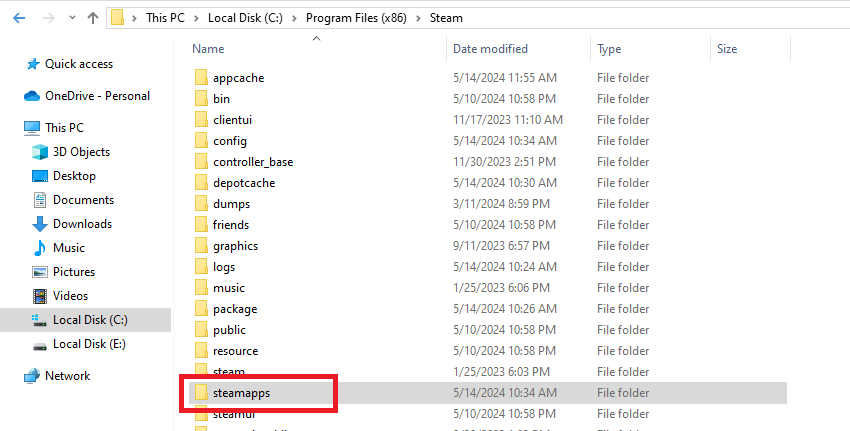This screenshot has width=850, height=431.
Task: Click the Music note icon
Action: (x=40, y=248)
